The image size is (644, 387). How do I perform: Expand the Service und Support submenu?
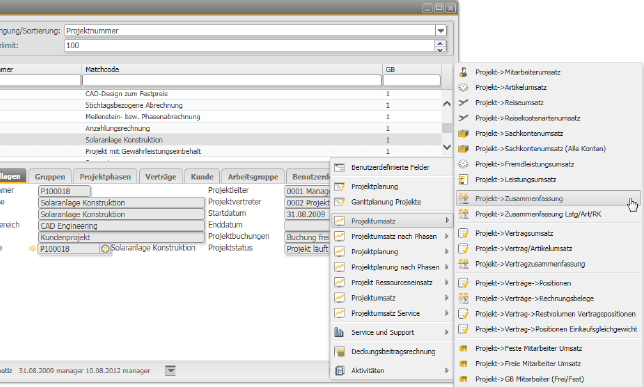click(x=447, y=332)
